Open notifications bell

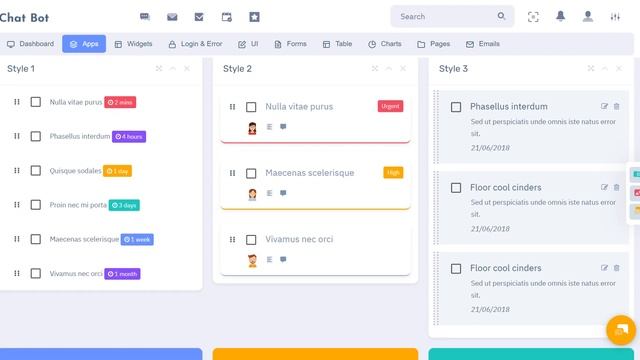pyautogui.click(x=560, y=16)
